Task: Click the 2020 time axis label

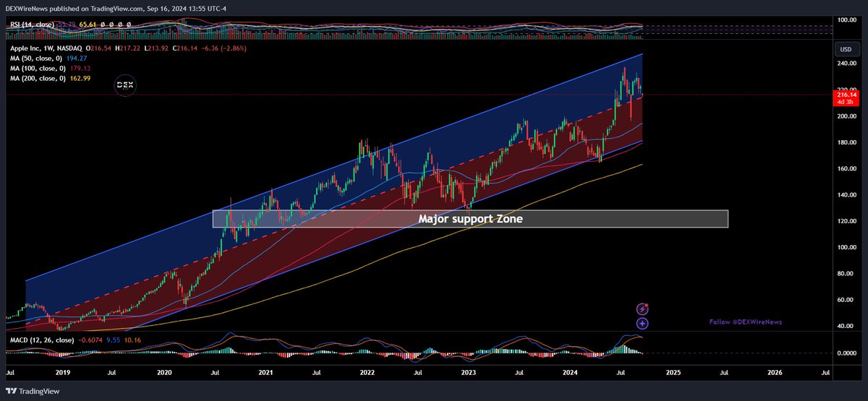Action: pos(164,374)
